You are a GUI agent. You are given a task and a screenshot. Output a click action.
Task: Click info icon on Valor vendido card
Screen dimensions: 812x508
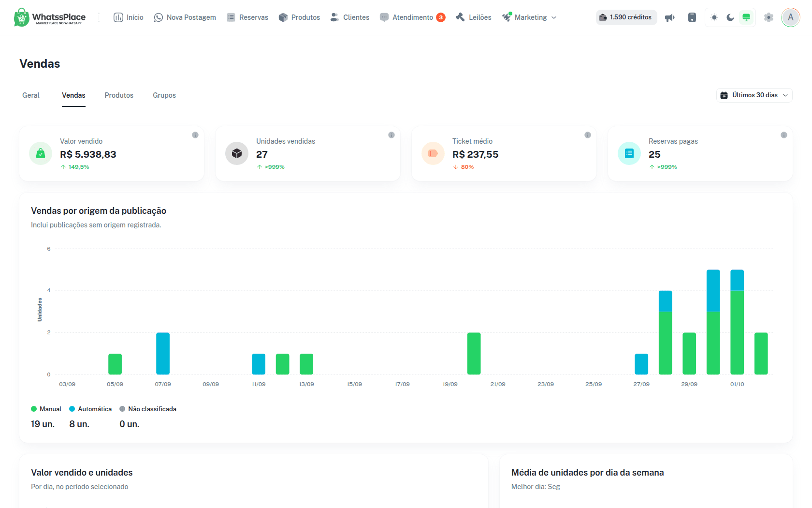point(195,135)
